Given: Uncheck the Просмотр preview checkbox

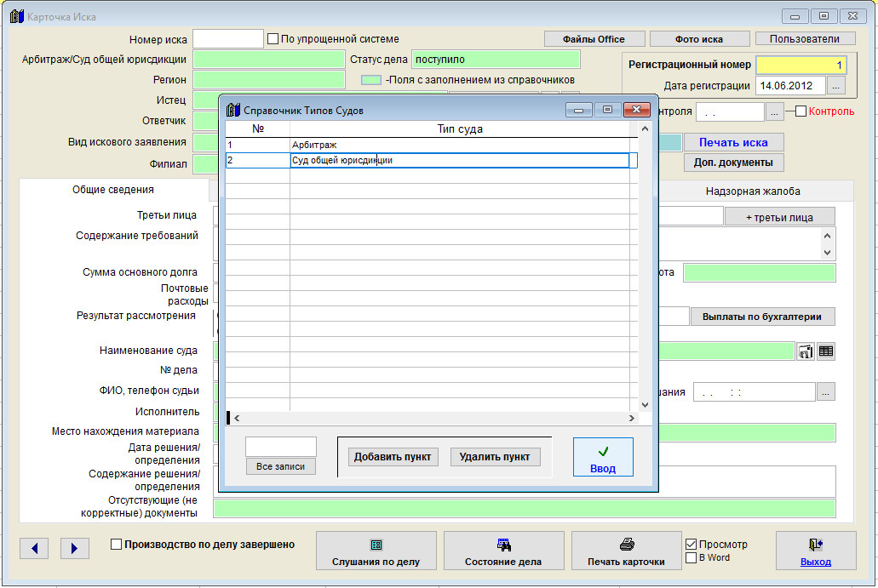Looking at the screenshot, I should pyautogui.click(x=691, y=544).
